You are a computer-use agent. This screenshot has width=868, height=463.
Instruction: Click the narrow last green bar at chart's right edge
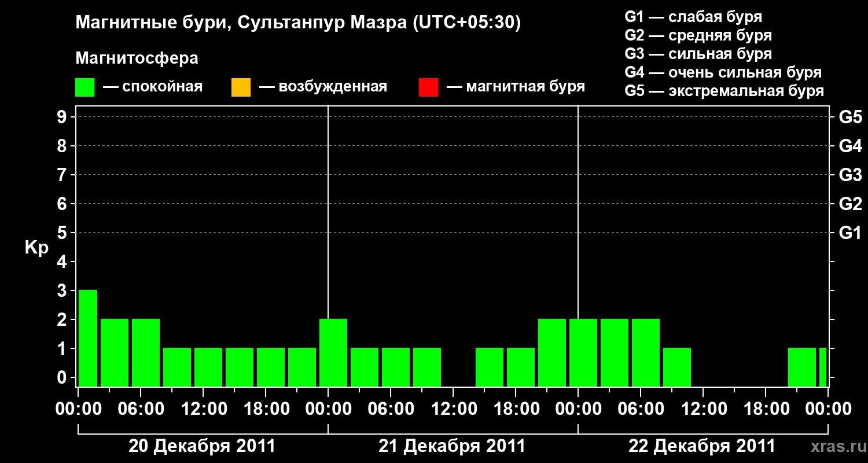[823, 367]
